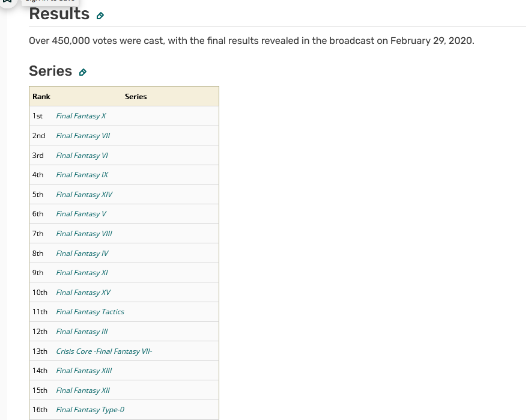528x420 pixels.
Task: Click the edit pencil icon beside Results heading
Action: tap(100, 16)
